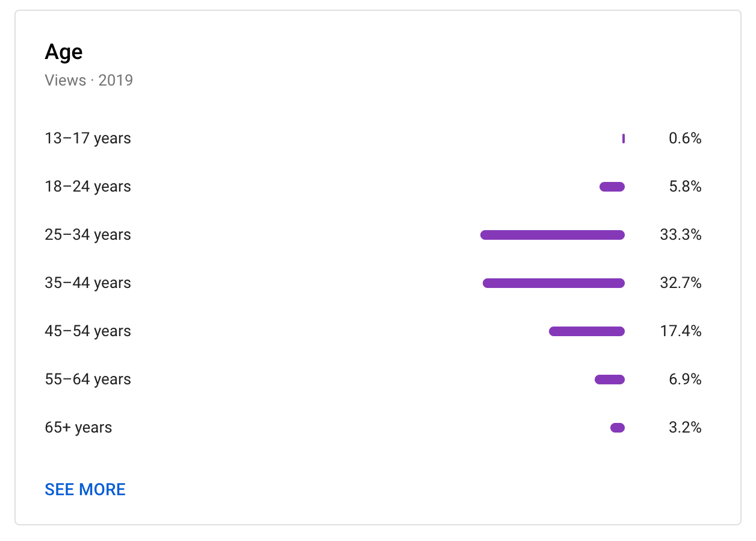
Task: Click the 32.7% percentage value
Action: click(x=681, y=283)
